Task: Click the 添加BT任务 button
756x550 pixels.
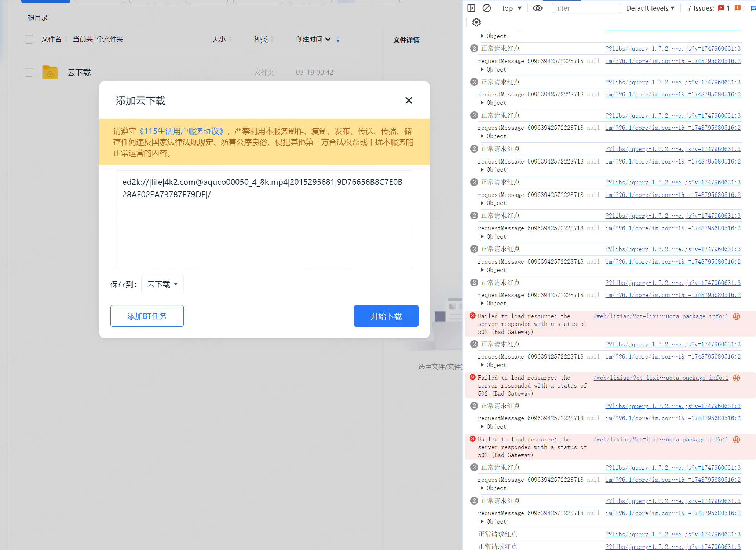Action: coord(147,316)
